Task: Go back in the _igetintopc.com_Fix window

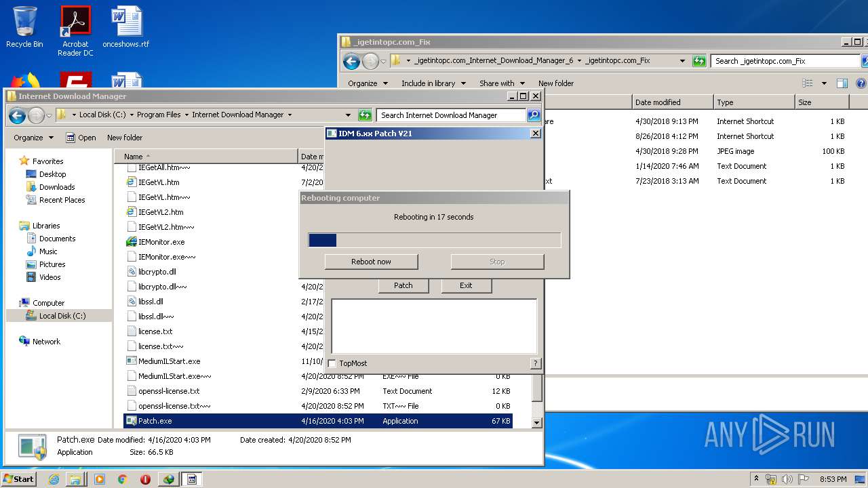Action: point(351,61)
